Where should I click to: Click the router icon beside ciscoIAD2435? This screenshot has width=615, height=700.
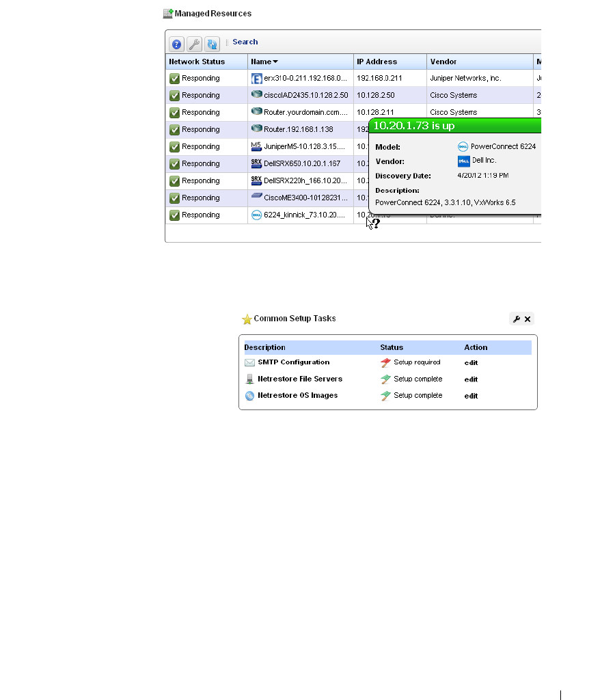coord(257,94)
